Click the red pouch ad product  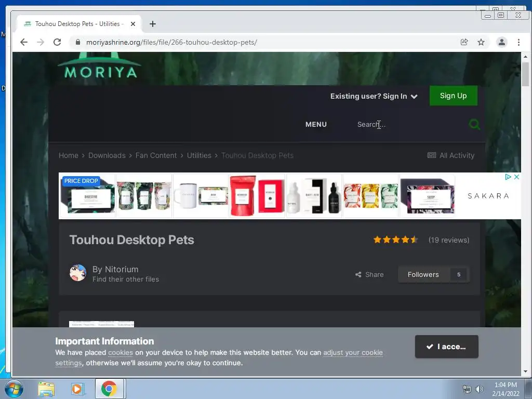[x=242, y=196]
